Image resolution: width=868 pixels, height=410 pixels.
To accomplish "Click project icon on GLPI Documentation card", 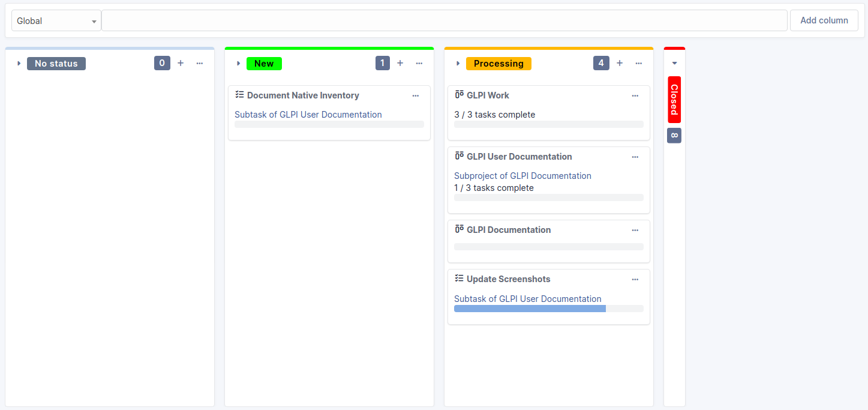I will 459,229.
